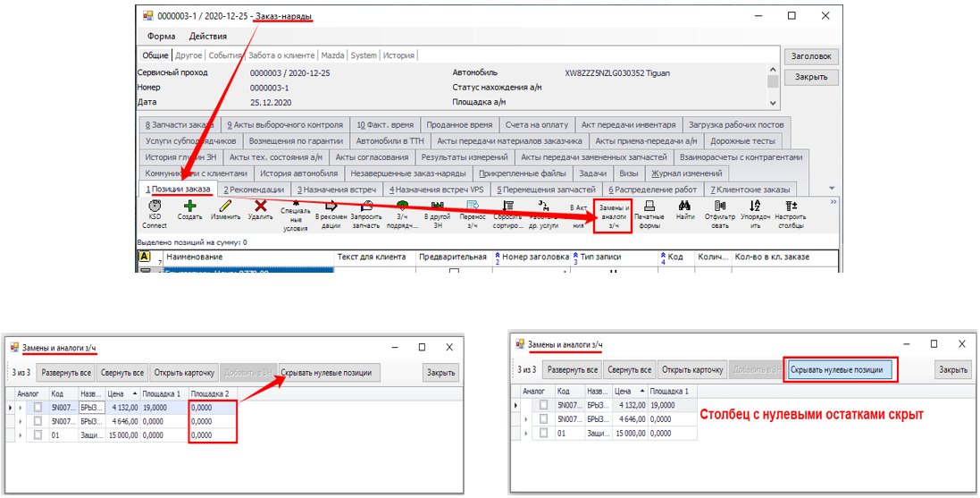Open Замены и аналоги з/ч tool
The image size is (980, 498).
(614, 215)
